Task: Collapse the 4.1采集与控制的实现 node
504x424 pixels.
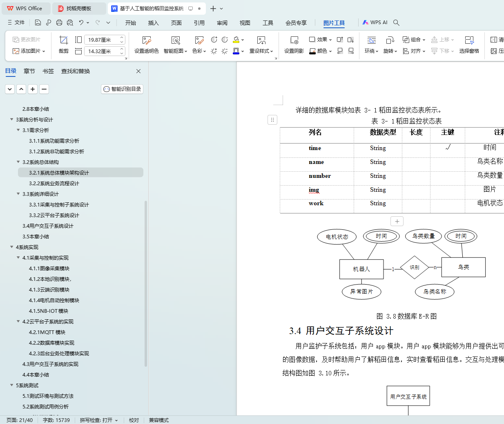Action: coord(18,258)
